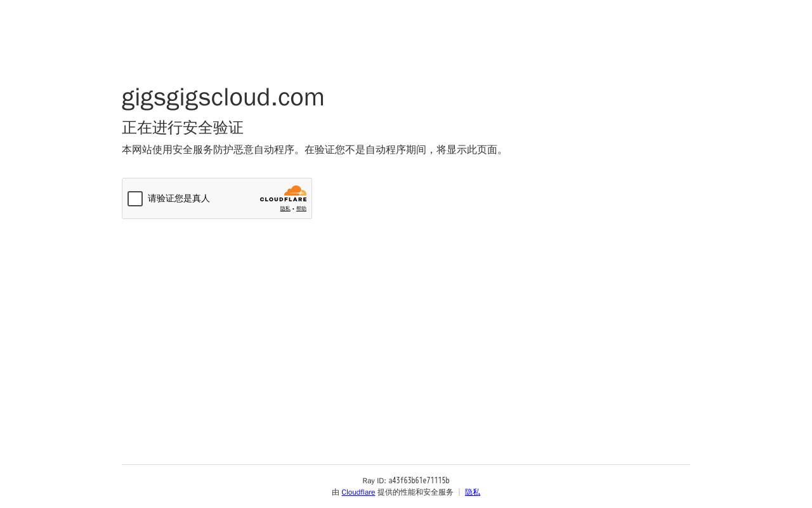Click the 提供的性能和安全服务 footer text
Screen dimensions: 812x508
416,493
